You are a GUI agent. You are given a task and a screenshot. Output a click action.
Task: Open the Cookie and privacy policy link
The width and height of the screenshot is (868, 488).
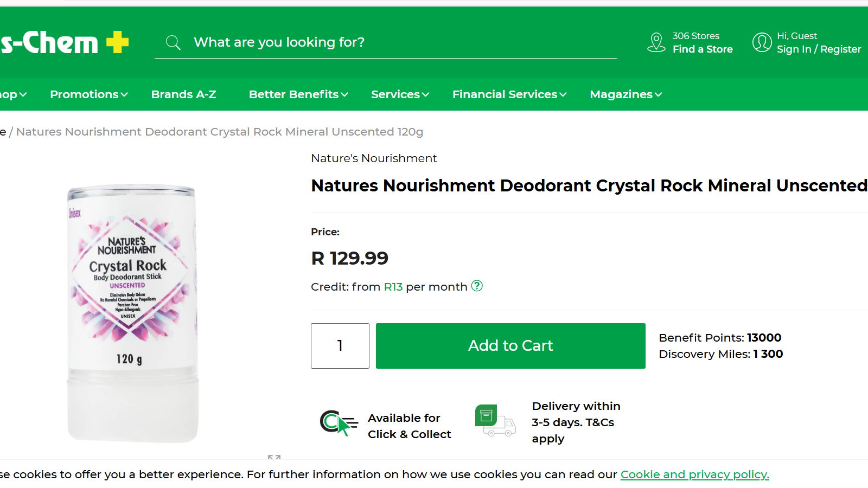tap(694, 474)
